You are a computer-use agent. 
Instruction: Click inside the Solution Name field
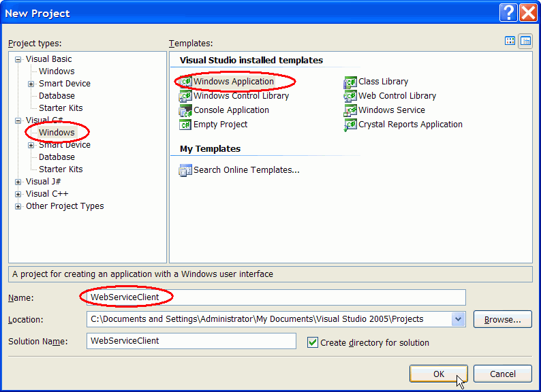pos(191,341)
